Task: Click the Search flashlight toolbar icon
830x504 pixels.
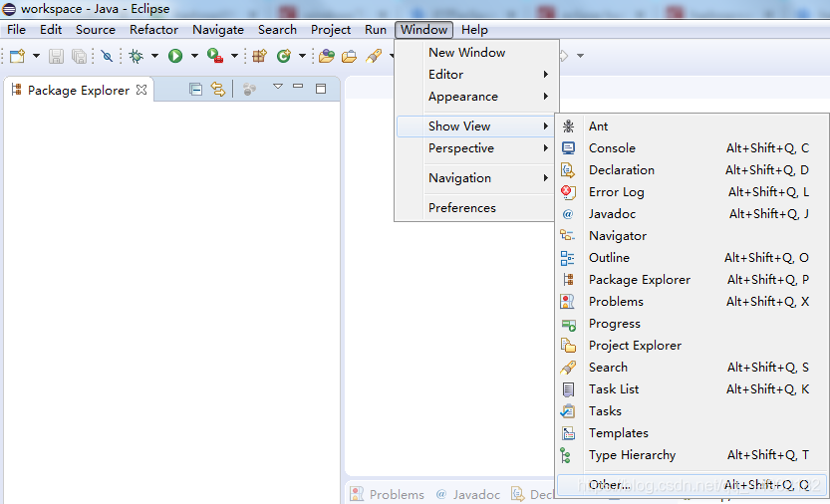Action: (x=374, y=56)
